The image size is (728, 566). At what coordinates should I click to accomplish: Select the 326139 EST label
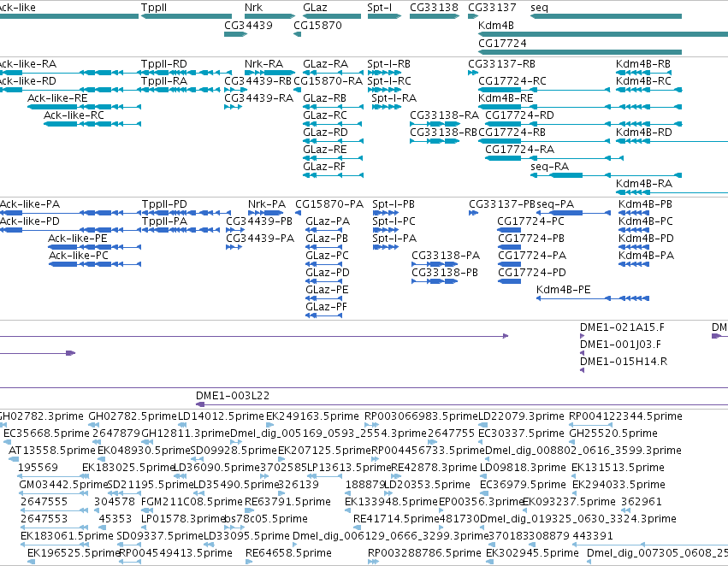tap(299, 485)
